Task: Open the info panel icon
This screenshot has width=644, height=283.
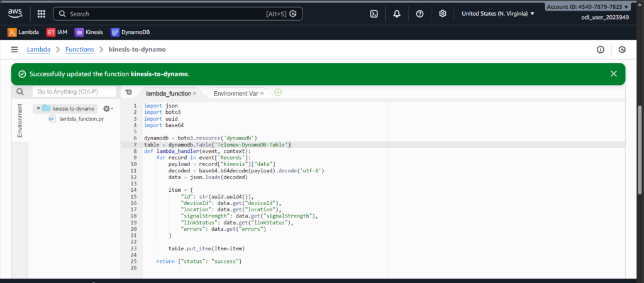Action: click(600, 50)
